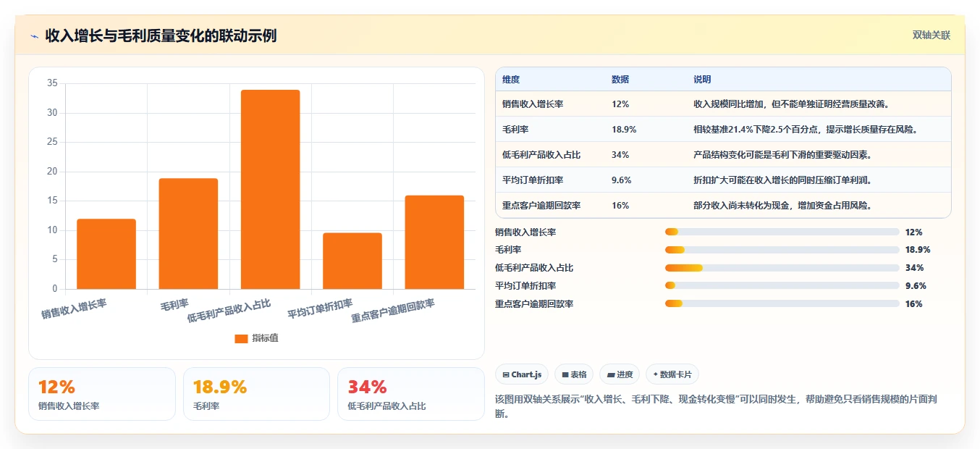980x449 pixels.
Task: Click 销售收入增长率 table row cell
Action: (533, 104)
